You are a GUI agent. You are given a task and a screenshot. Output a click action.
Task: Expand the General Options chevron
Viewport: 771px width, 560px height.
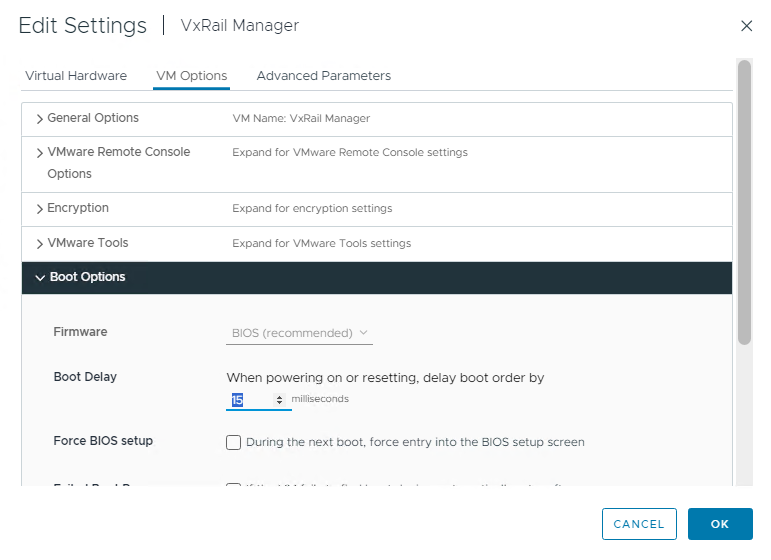[40, 119]
